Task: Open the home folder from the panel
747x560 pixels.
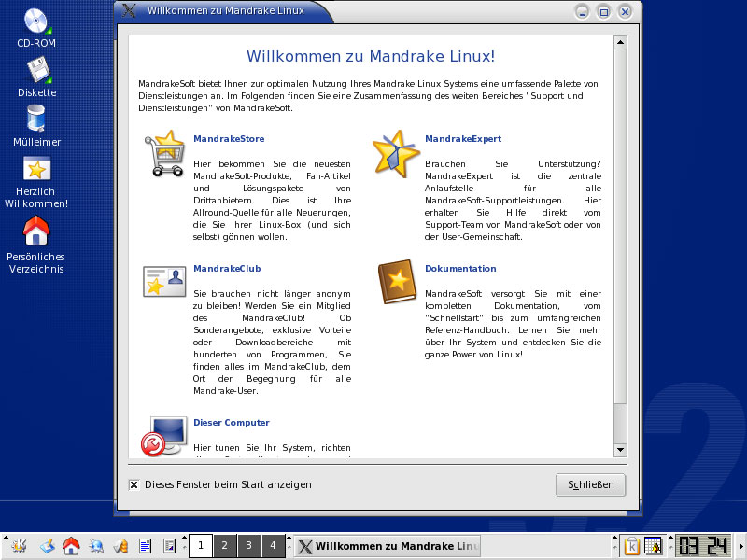Action: click(71, 546)
